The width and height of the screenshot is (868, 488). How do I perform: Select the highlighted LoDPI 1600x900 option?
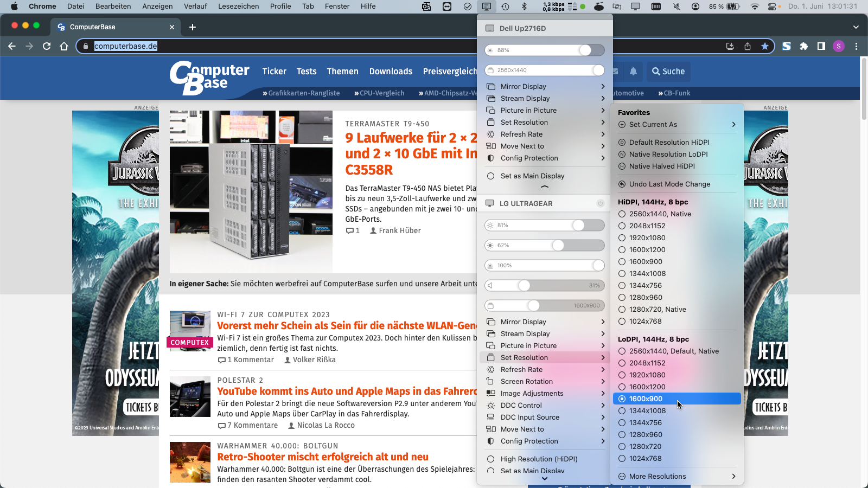[676, 399]
